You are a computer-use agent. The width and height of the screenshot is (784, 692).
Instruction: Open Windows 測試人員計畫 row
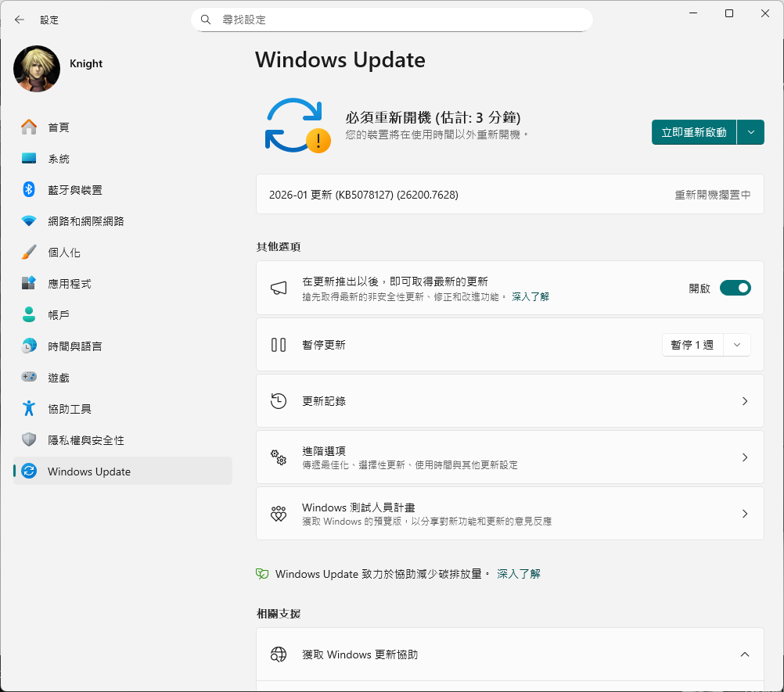[x=510, y=514]
